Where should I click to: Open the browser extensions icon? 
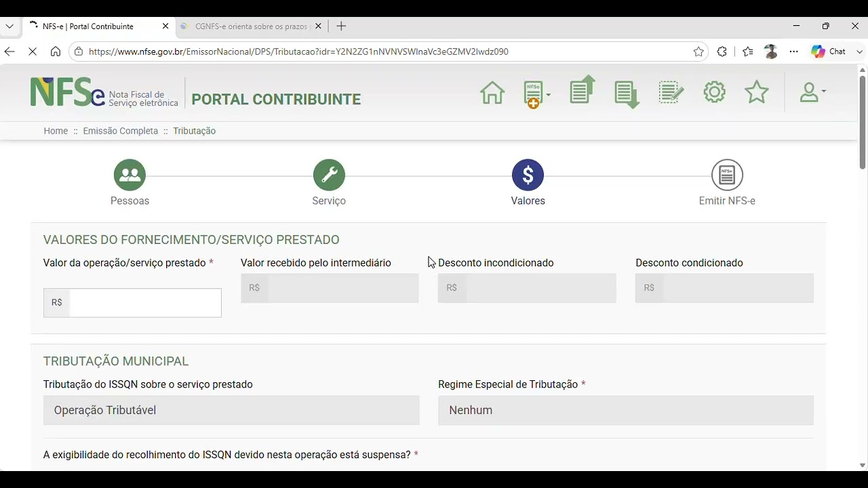[722, 52]
